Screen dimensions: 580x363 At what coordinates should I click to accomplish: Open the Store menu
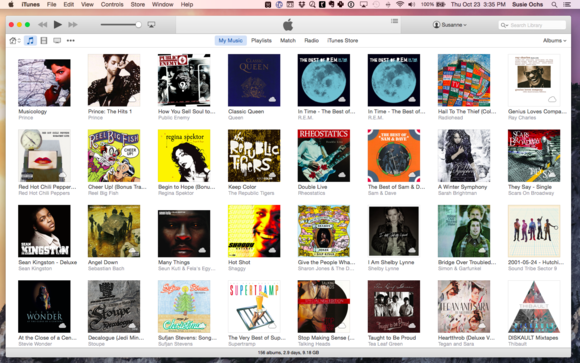click(138, 4)
